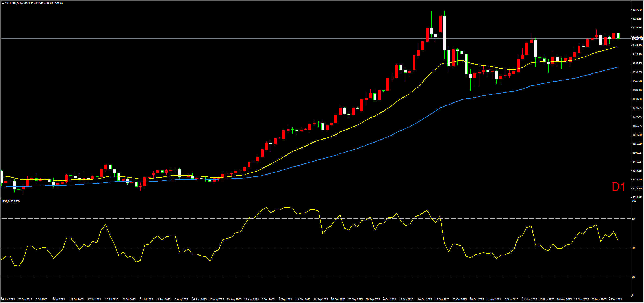Click the 3224.15 price scale label
This screenshot has height=303, width=644.
point(637,198)
